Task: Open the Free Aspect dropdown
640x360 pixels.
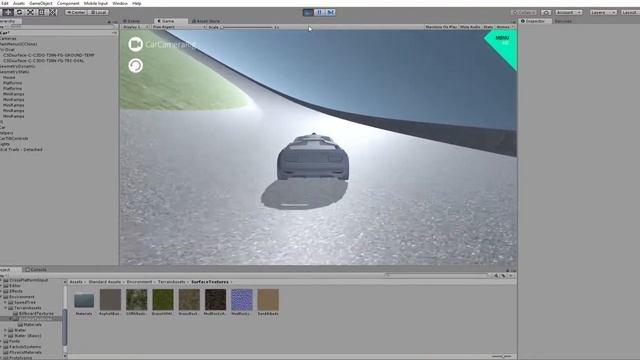Action: click(179, 27)
